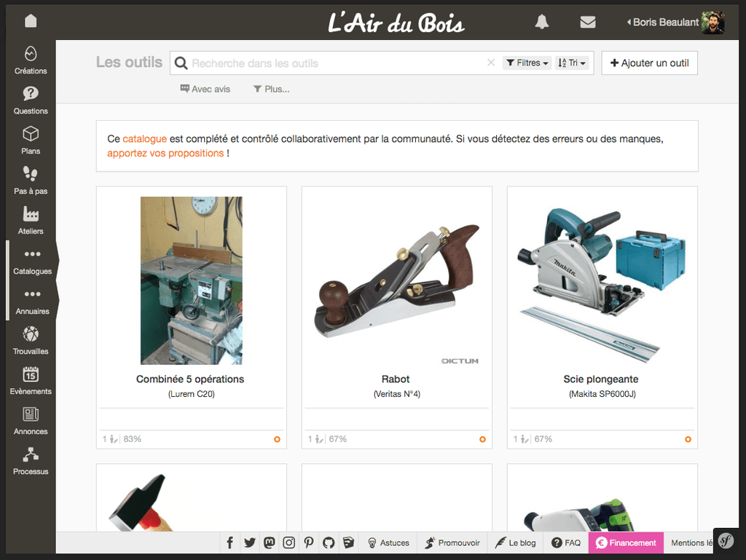Open the Symfony debug toolbar icon
The image size is (746, 560).
pyautogui.click(x=726, y=540)
